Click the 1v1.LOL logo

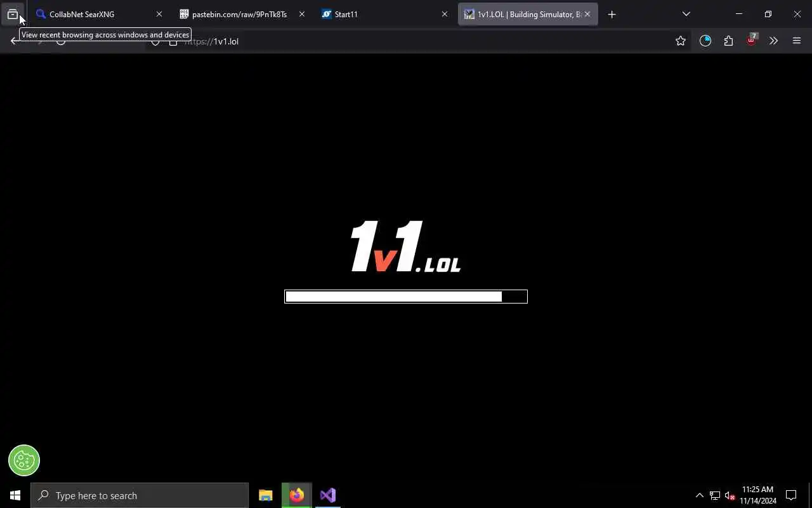406,246
